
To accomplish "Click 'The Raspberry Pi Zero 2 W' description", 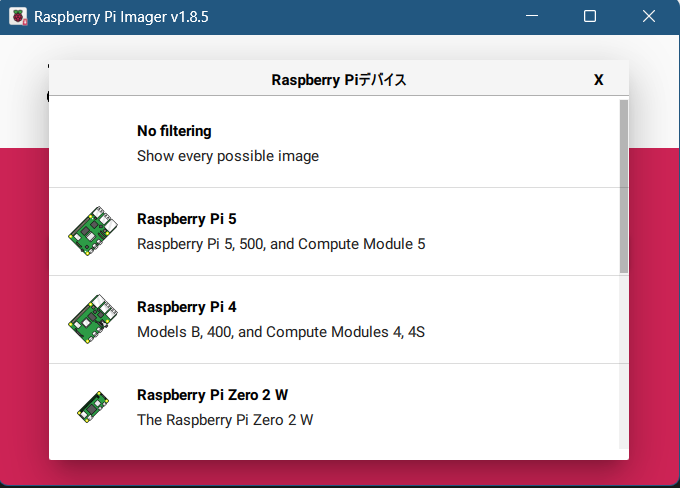I will 225,420.
